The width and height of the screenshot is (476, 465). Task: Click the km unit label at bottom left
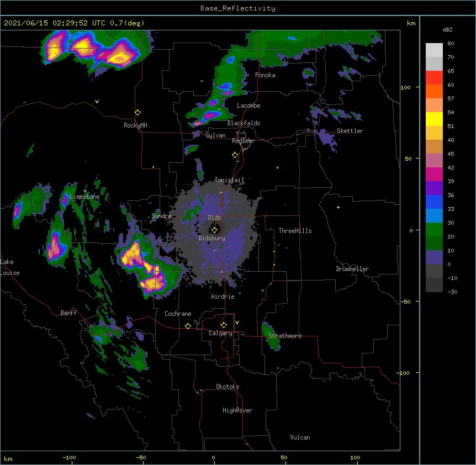(x=8, y=458)
